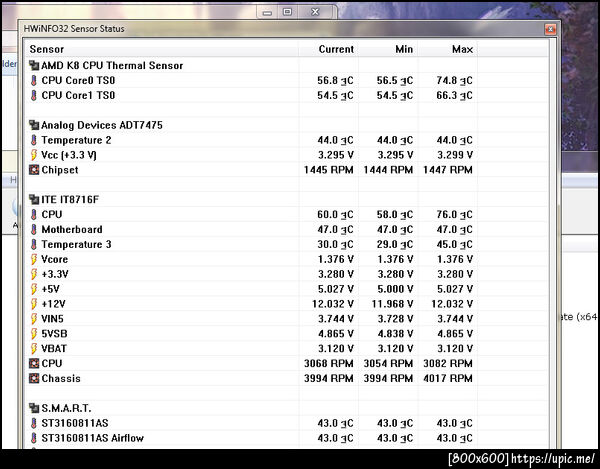Click the 5.000 V min value of +5V
600x469 pixels.
pyautogui.click(x=395, y=289)
